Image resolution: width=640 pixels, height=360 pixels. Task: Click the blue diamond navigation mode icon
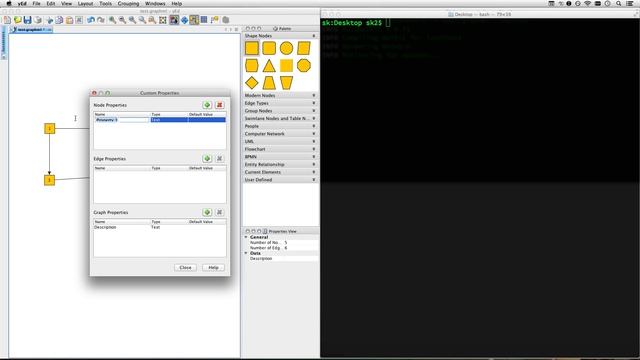pos(184,20)
